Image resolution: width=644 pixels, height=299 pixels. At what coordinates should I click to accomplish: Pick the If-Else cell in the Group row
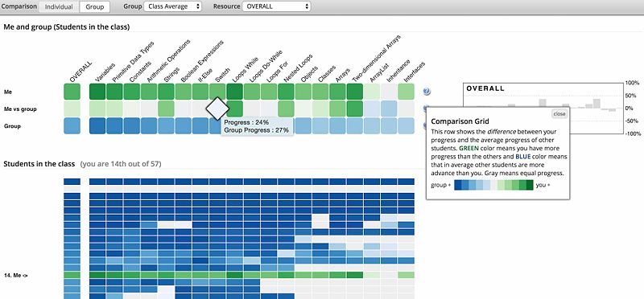pos(200,126)
